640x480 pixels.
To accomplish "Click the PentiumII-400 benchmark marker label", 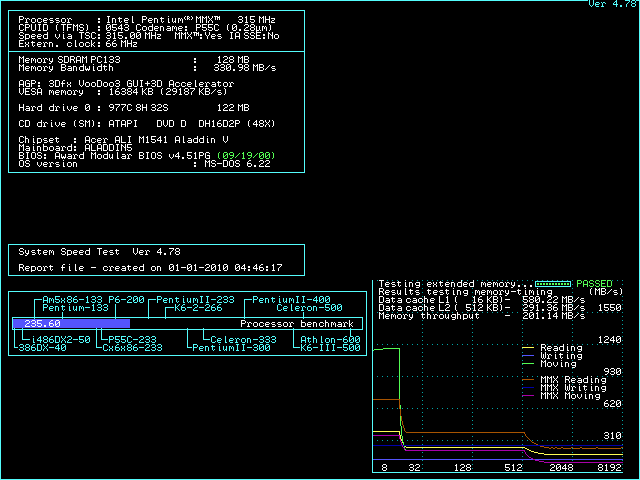I will pyautogui.click(x=291, y=300).
